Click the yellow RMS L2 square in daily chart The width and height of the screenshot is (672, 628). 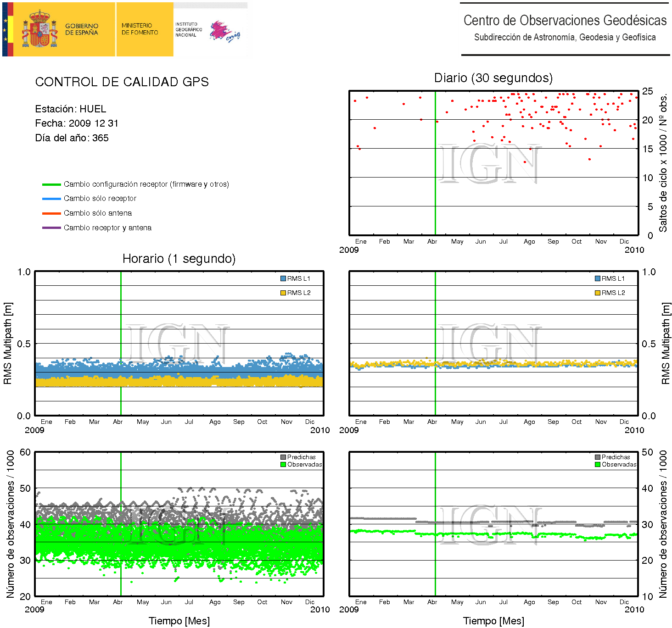click(598, 293)
